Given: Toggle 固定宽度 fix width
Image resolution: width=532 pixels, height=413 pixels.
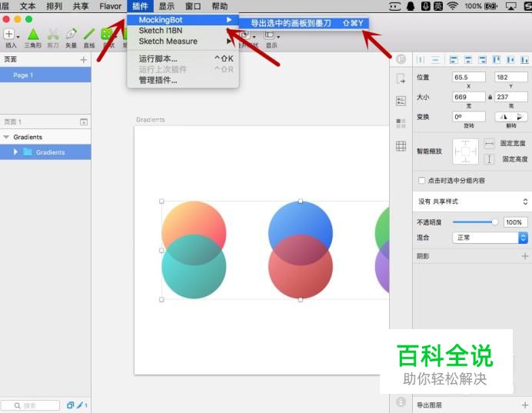Looking at the screenshot, I should (x=489, y=144).
